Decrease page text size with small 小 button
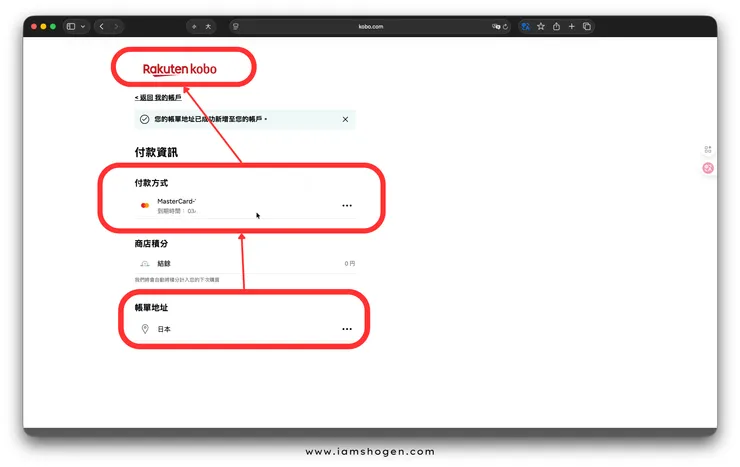Image resolution: width=740 pixels, height=467 pixels. click(x=194, y=26)
